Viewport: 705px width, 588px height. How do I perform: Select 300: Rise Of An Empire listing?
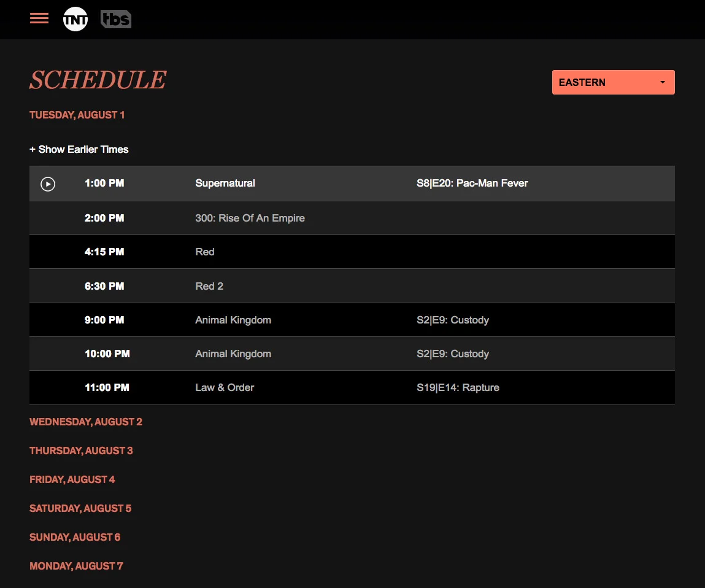[x=250, y=218]
